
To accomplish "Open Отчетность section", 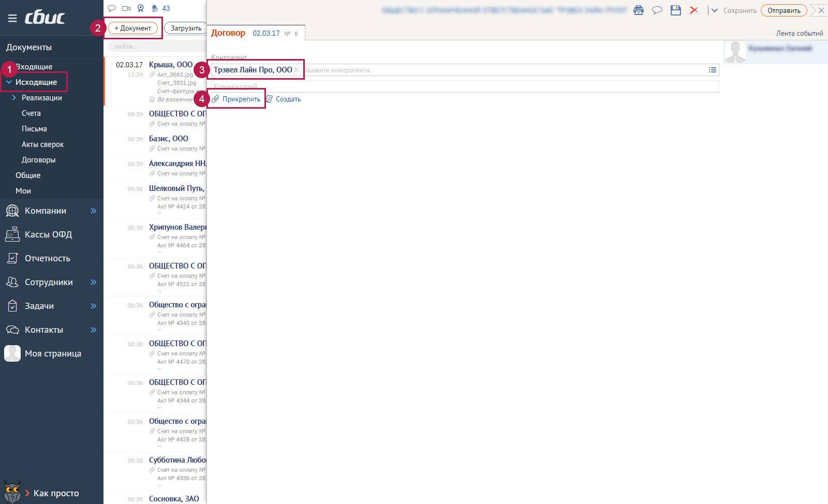I will click(x=47, y=258).
